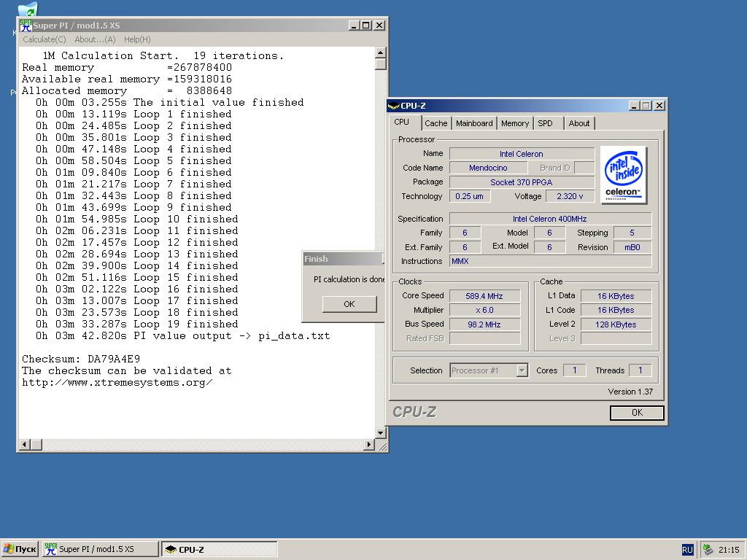This screenshot has width=747, height=560.
Task: Click the PI value output -> pi_data.txt line
Action: tap(182, 336)
